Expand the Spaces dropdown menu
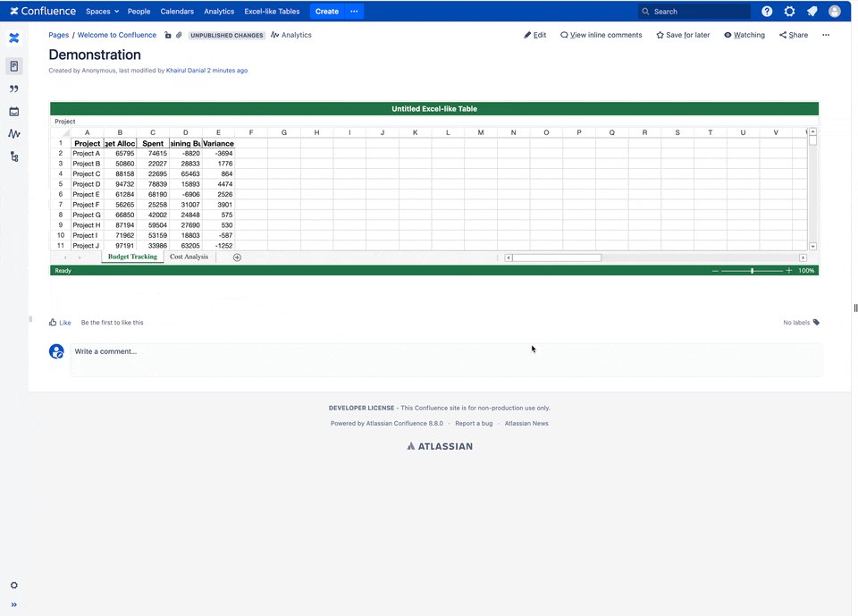Screen dimensions: 858x616 (102, 12)
